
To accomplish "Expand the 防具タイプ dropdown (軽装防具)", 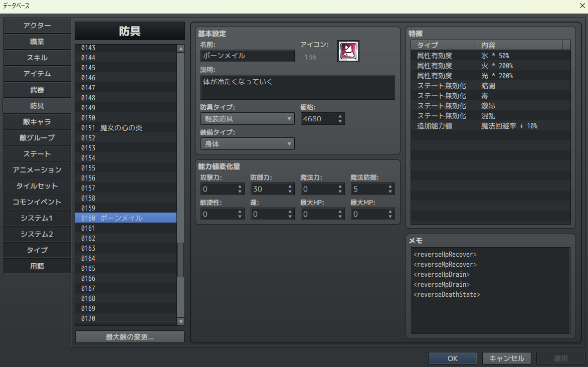I will (247, 119).
